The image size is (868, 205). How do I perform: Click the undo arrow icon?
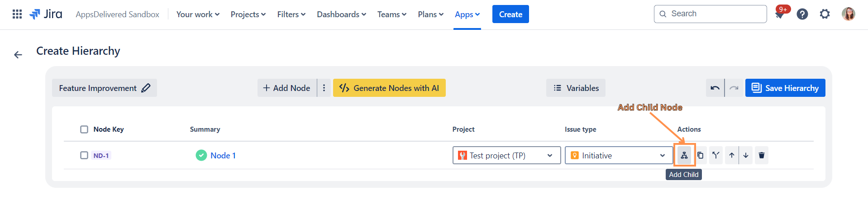tap(715, 88)
